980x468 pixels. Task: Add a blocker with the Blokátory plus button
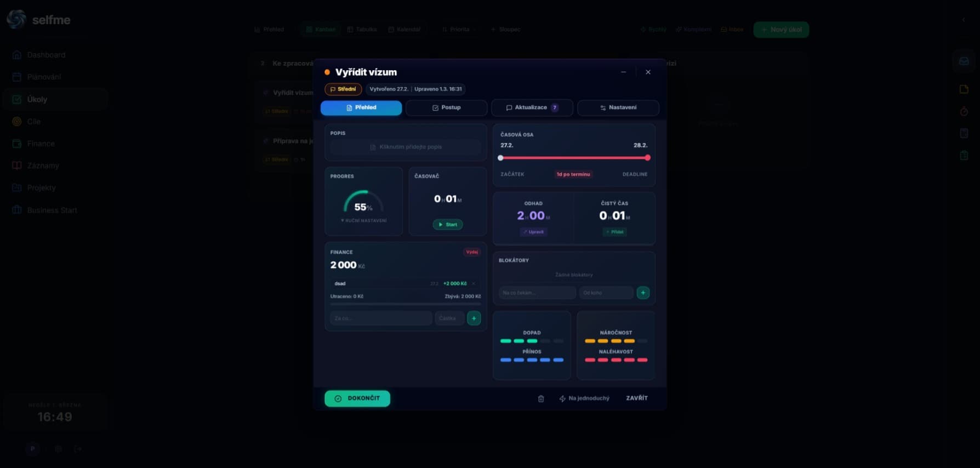pyautogui.click(x=643, y=293)
